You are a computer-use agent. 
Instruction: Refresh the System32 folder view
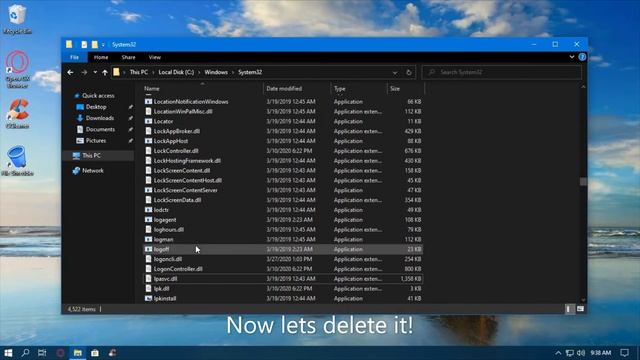pos(409,72)
